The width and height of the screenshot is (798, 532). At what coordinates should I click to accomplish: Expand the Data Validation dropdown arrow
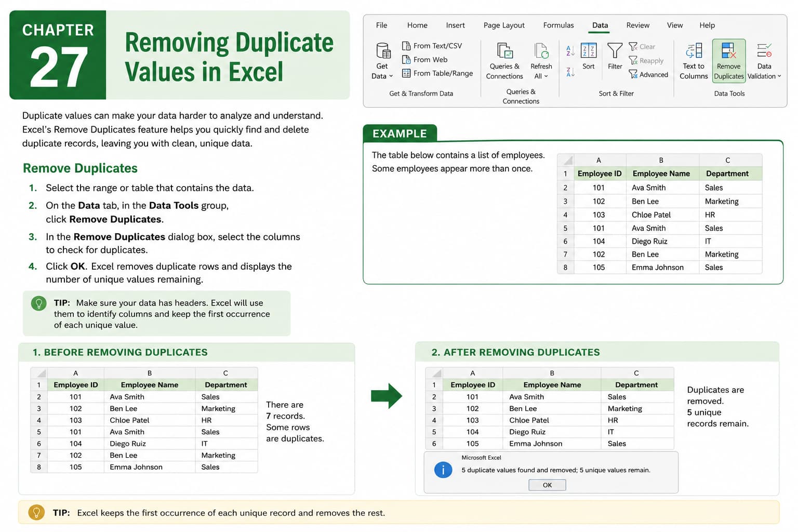[779, 76]
